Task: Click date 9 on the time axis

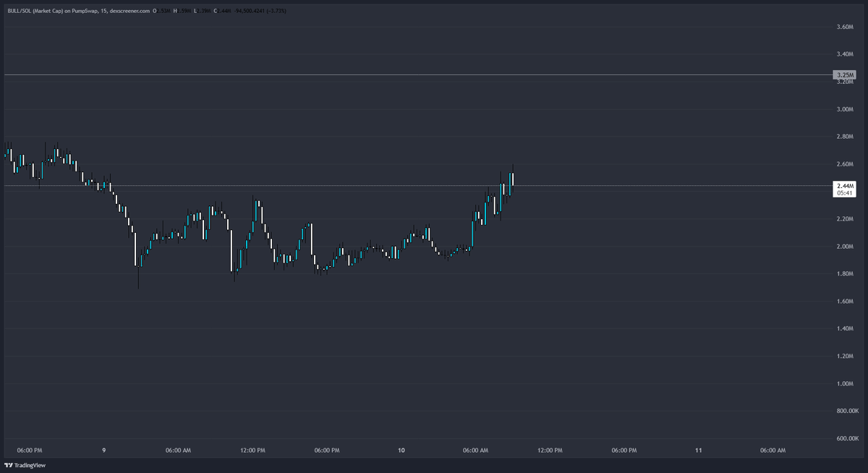Action: click(103, 450)
